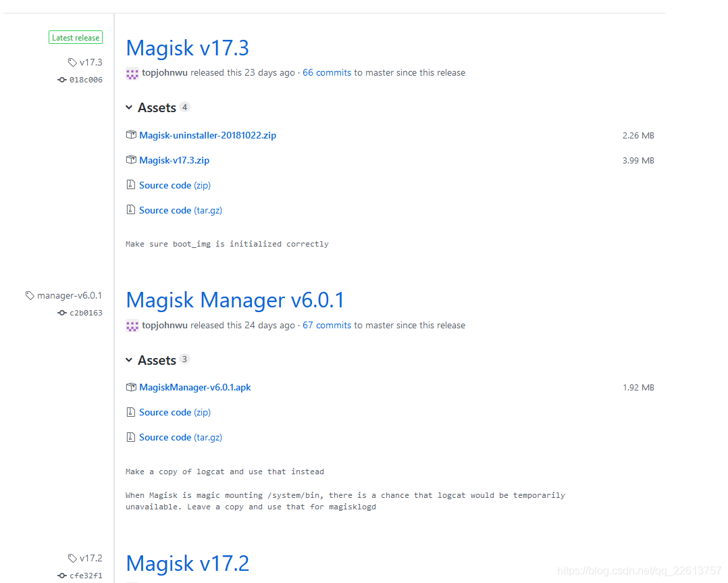
Task: Click 'Make sure boot_img is initialized correctly' text
Action: pos(227,244)
